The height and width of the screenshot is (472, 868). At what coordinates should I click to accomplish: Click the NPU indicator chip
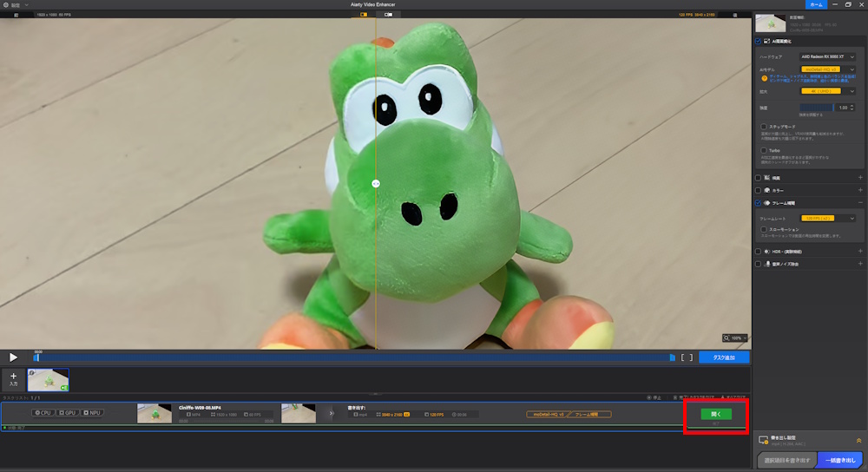(x=93, y=413)
